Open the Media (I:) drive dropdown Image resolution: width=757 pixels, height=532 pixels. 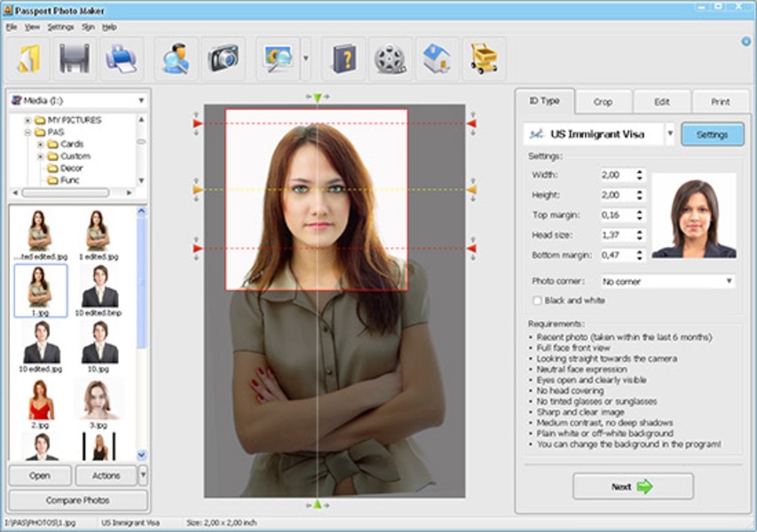click(x=141, y=101)
